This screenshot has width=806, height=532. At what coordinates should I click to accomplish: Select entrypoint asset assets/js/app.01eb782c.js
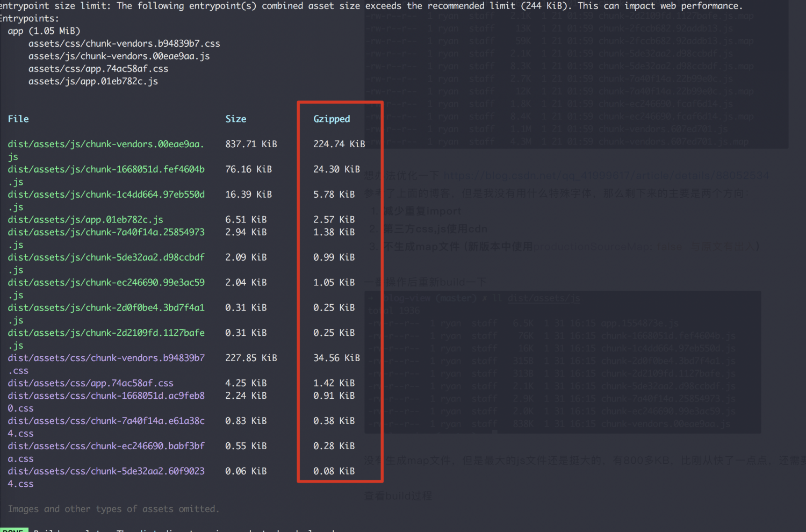[x=93, y=81]
